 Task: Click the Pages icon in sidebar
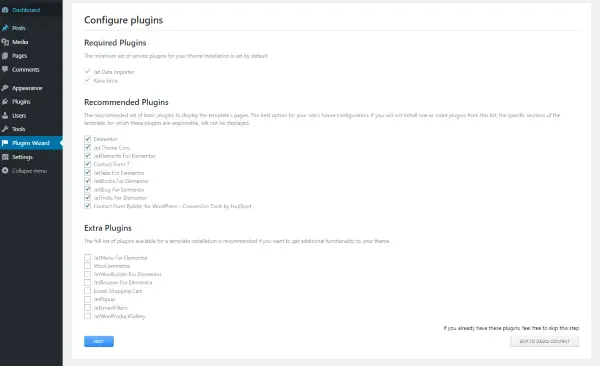(x=5, y=56)
